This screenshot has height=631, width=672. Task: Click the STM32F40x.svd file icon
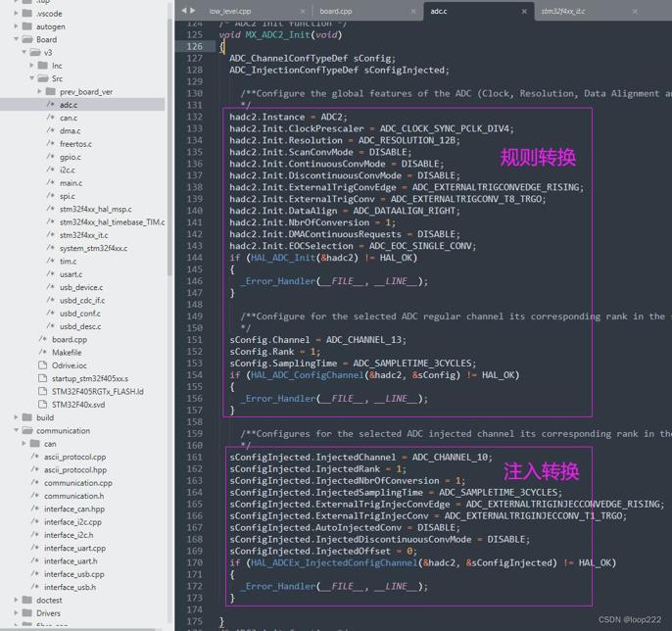tap(42, 405)
